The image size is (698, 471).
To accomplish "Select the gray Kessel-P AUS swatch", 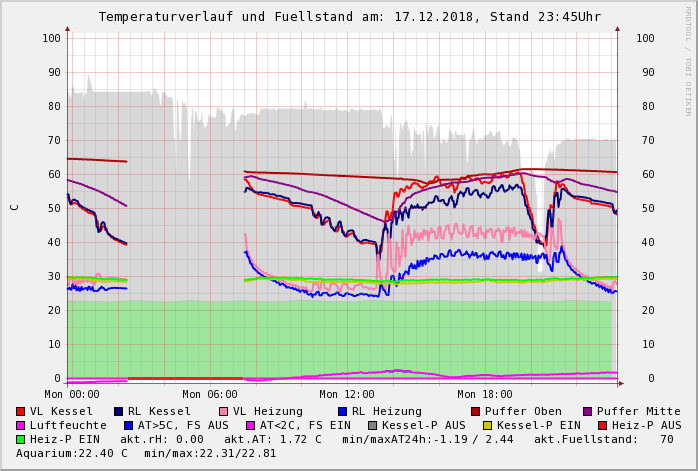I will (373, 426).
